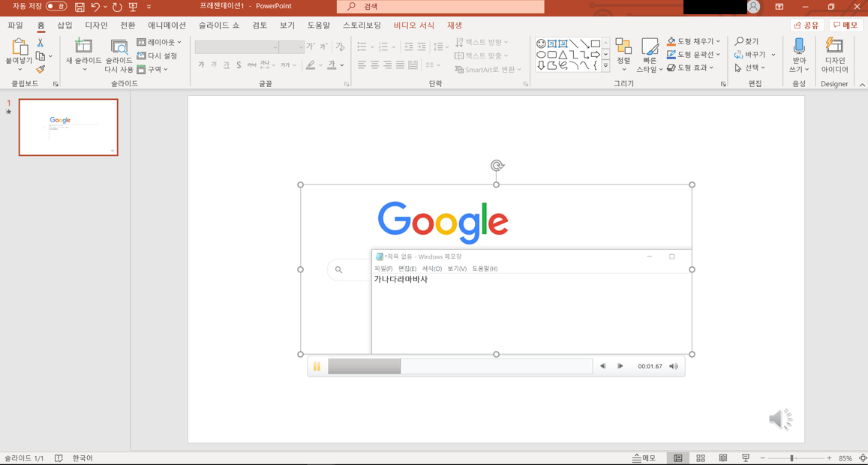868x465 pixels.
Task: Select slide 1 thumbnail in panel
Action: (68, 127)
